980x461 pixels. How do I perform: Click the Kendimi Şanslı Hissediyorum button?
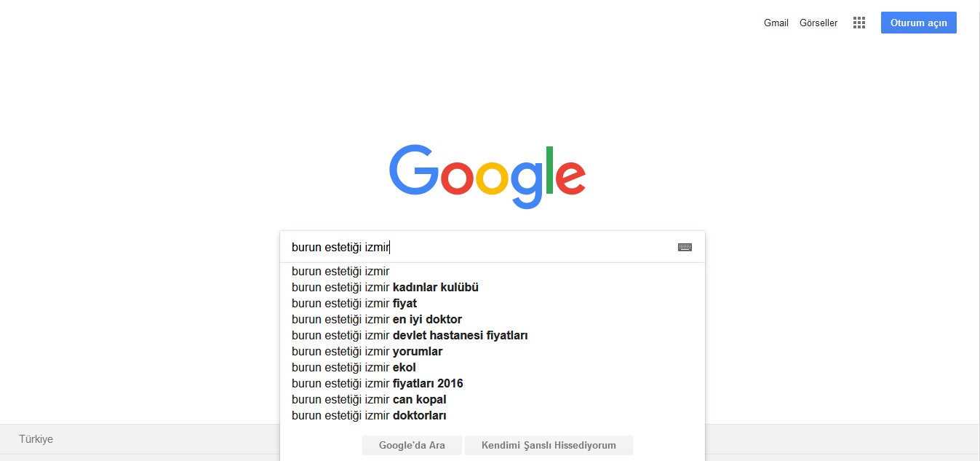click(549, 445)
